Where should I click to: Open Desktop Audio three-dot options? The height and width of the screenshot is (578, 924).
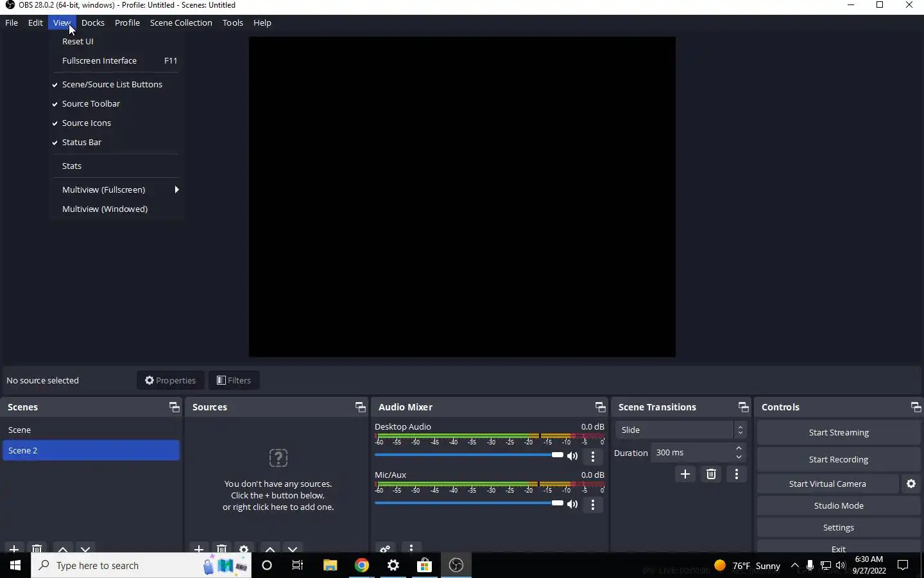(593, 457)
